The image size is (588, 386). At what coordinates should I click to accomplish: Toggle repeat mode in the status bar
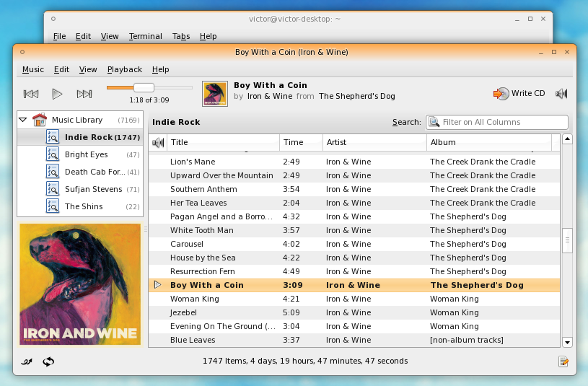48,361
